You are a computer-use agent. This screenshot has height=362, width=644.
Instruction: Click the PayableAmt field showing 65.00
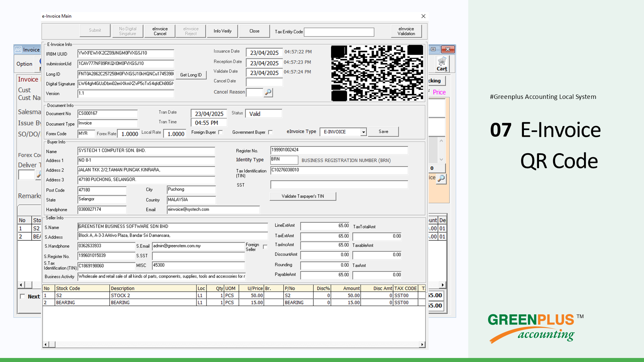[325, 275]
